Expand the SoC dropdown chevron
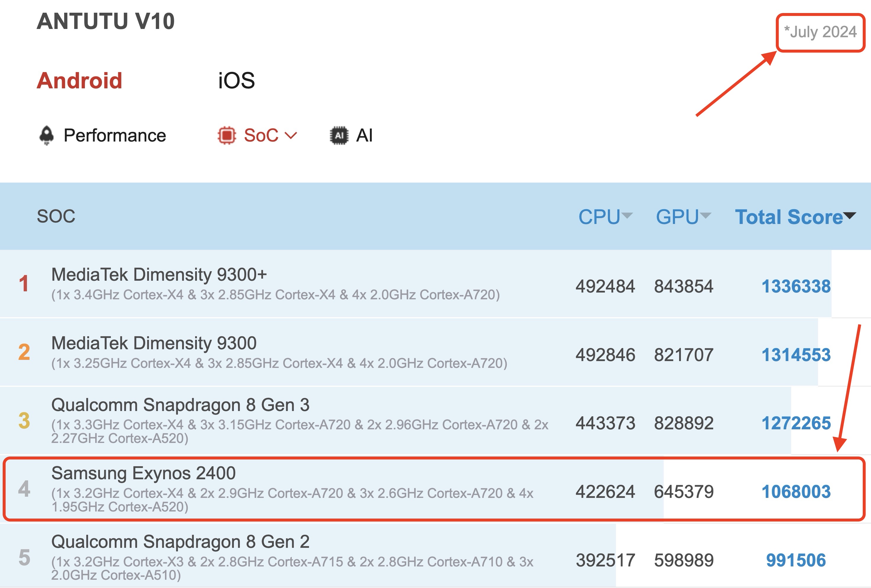The image size is (871, 588). point(291,135)
